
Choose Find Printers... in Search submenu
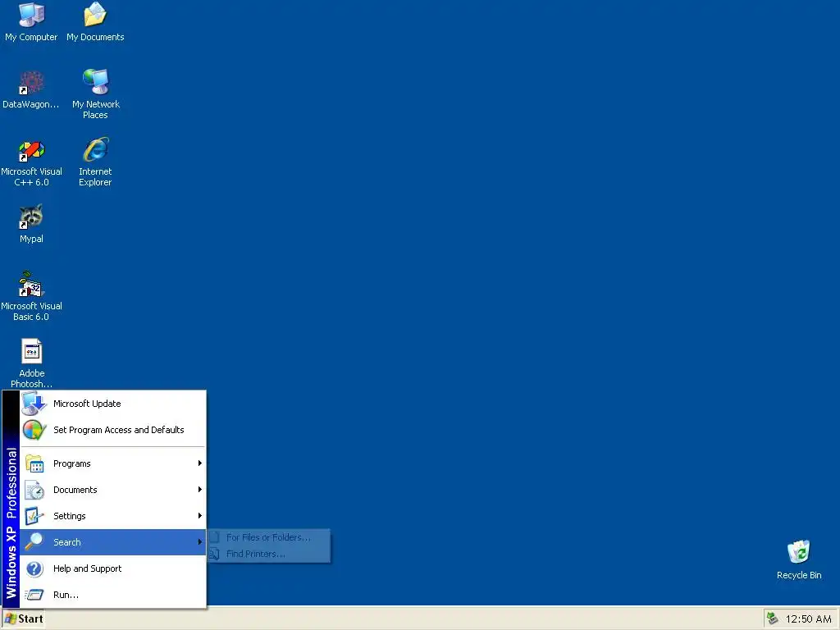tap(269, 554)
